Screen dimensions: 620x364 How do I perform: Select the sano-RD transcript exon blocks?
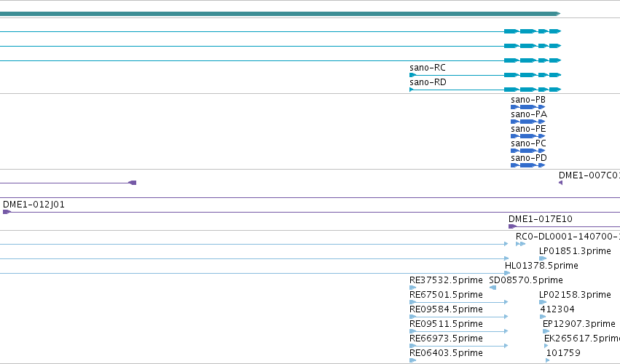(x=533, y=90)
